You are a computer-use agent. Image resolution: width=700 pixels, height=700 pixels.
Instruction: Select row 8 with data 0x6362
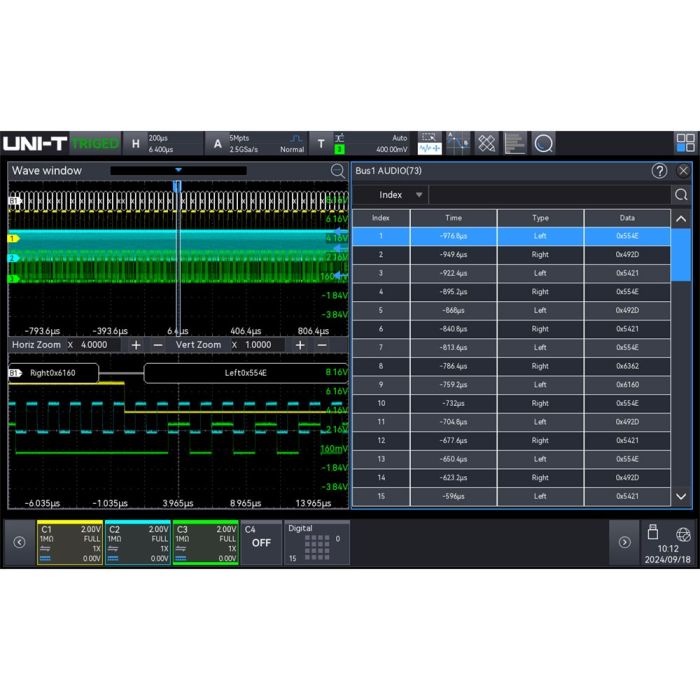510,367
